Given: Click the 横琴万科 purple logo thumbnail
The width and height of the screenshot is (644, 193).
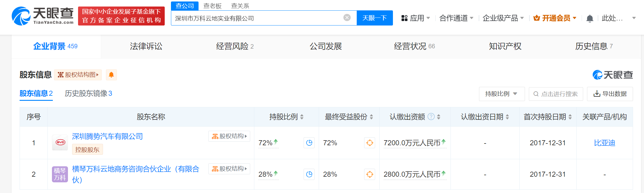Looking at the screenshot, I should pos(60,174).
